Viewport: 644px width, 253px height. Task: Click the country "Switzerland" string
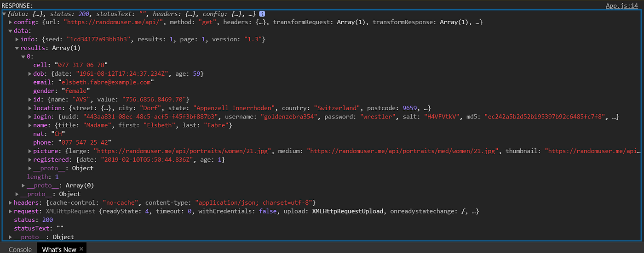[x=337, y=108]
